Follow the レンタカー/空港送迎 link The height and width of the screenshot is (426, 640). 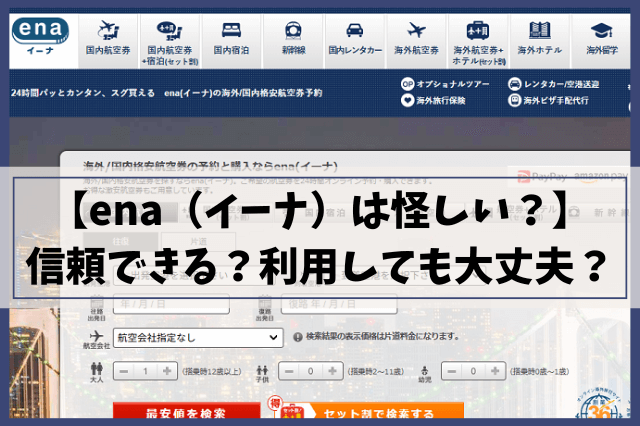click(x=561, y=84)
